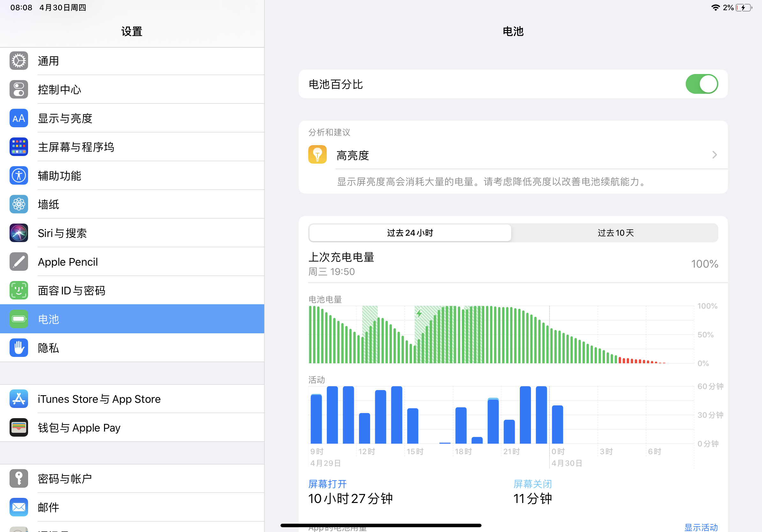The width and height of the screenshot is (762, 532).
Task: Toggle the 电池百分比 switch off
Action: point(701,84)
